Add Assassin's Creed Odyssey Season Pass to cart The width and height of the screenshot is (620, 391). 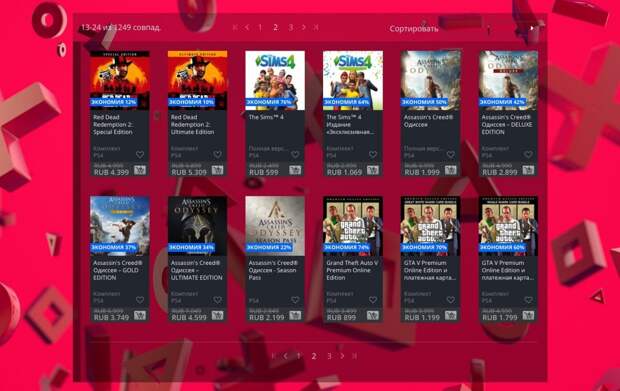[295, 315]
